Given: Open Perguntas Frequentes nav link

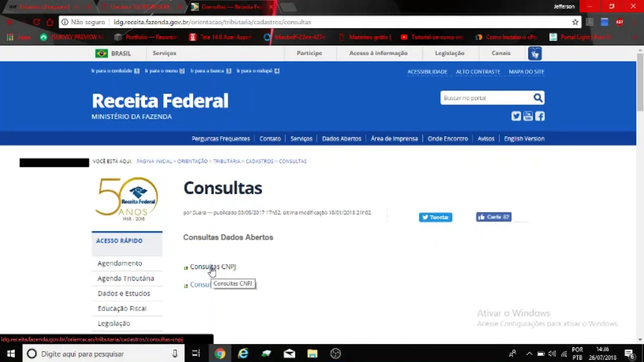Looking at the screenshot, I should [x=220, y=139].
